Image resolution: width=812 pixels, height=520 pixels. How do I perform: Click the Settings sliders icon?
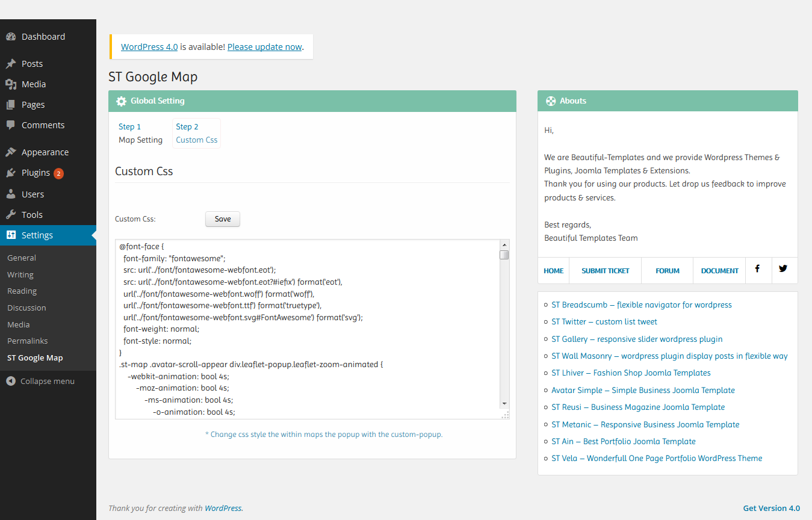pos(11,235)
